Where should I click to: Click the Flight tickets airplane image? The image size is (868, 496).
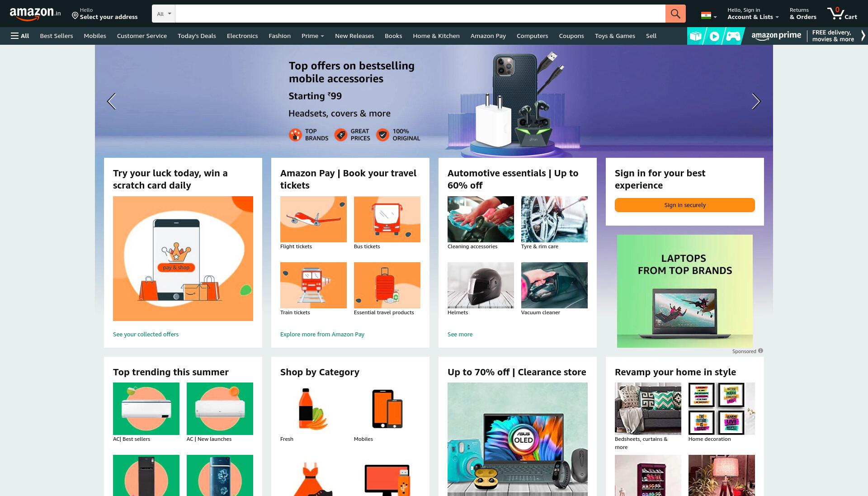click(313, 219)
